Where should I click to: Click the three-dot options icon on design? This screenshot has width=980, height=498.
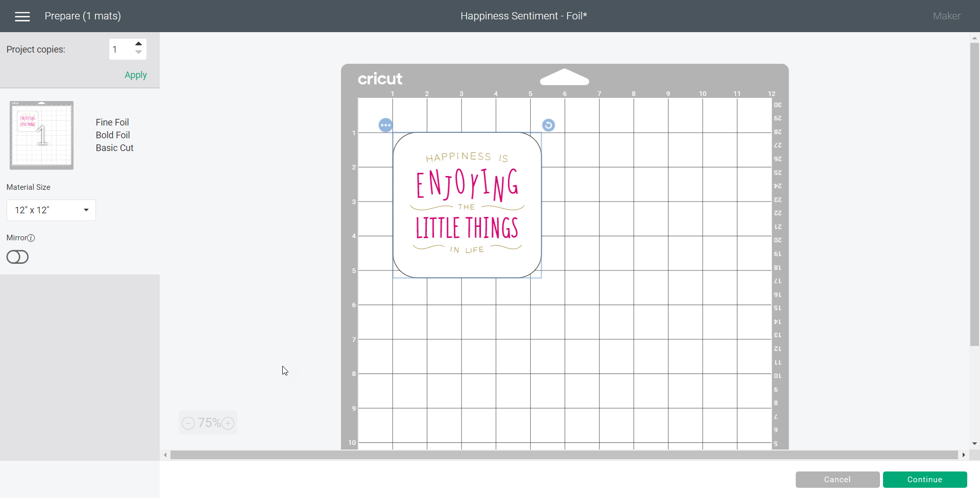pyautogui.click(x=385, y=125)
